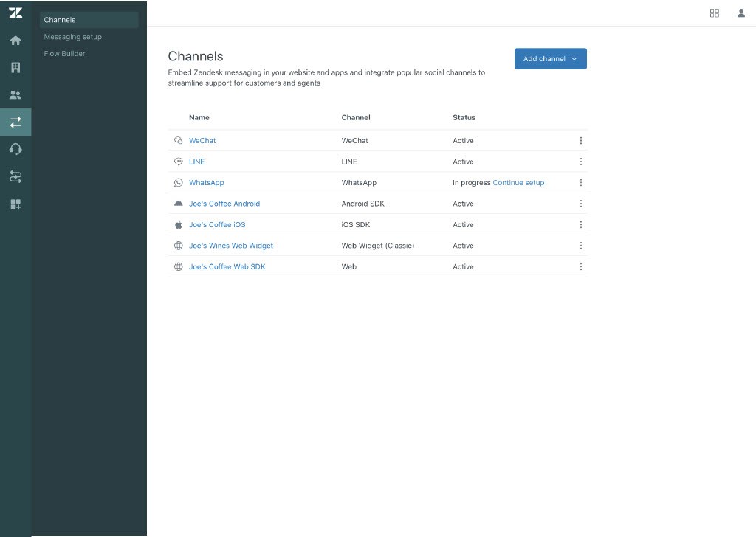Click the WhatsApp row icon
Screen dimensions: 756x537
pyautogui.click(x=179, y=182)
